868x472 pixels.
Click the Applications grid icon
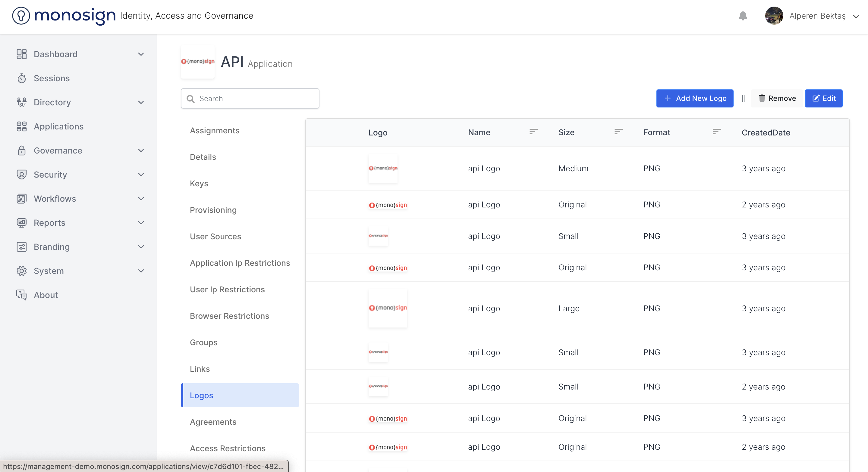tap(22, 127)
